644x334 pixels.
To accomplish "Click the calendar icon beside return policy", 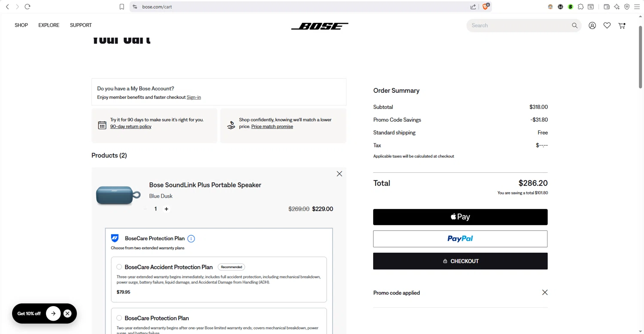I will (x=102, y=125).
